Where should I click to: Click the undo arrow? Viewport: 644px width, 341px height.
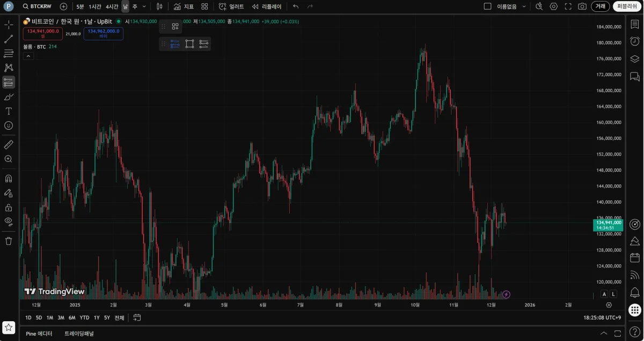pos(296,6)
